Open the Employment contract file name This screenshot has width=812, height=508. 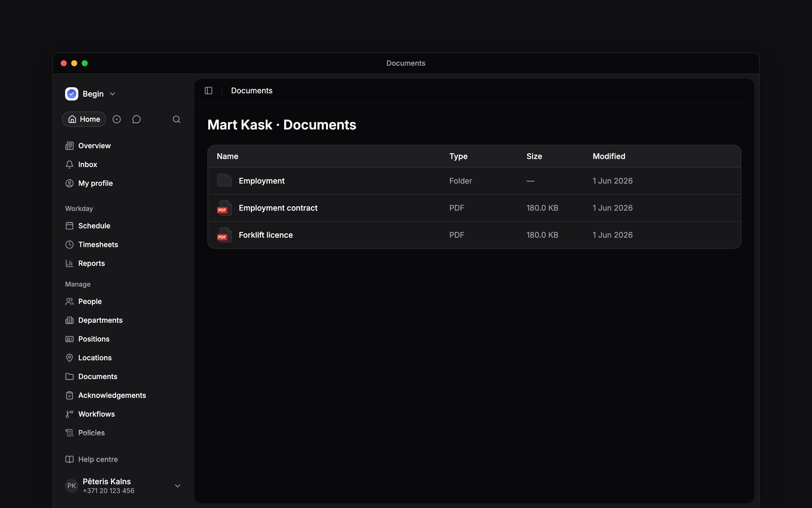point(278,208)
